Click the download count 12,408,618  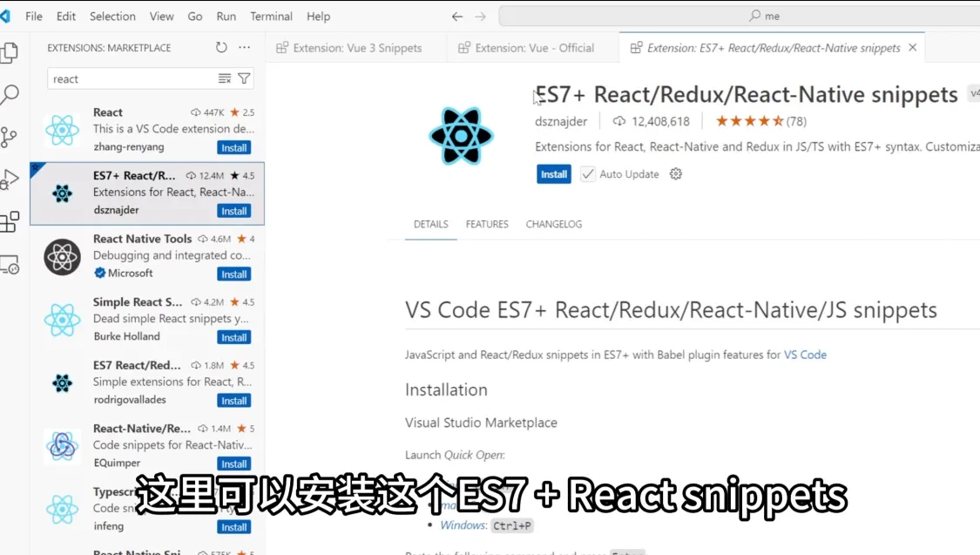652,121
